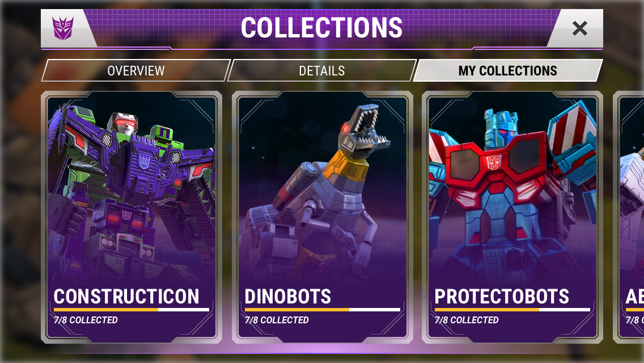Open the Constructicon collection card
The width and height of the screenshot is (644, 363).
tap(132, 217)
